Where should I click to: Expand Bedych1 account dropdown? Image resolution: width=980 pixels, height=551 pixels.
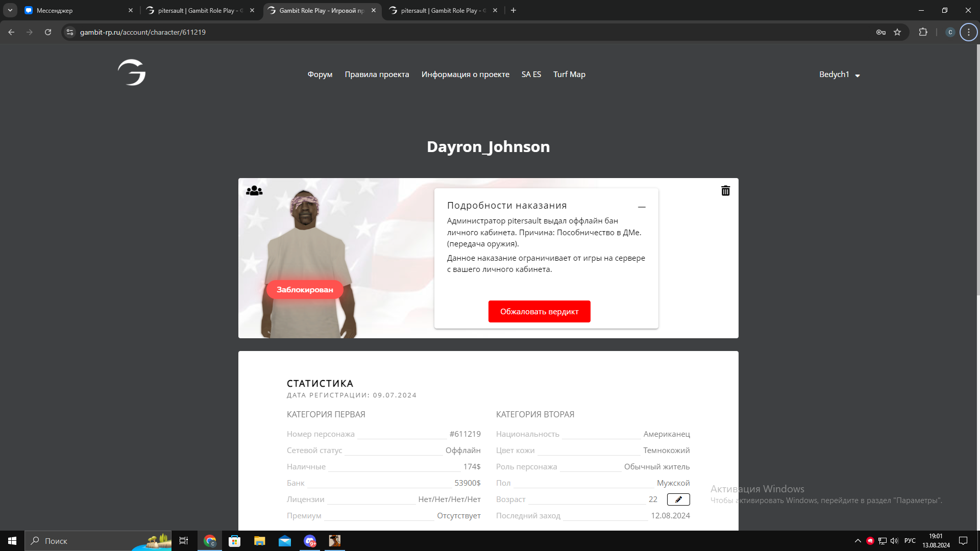pos(840,74)
